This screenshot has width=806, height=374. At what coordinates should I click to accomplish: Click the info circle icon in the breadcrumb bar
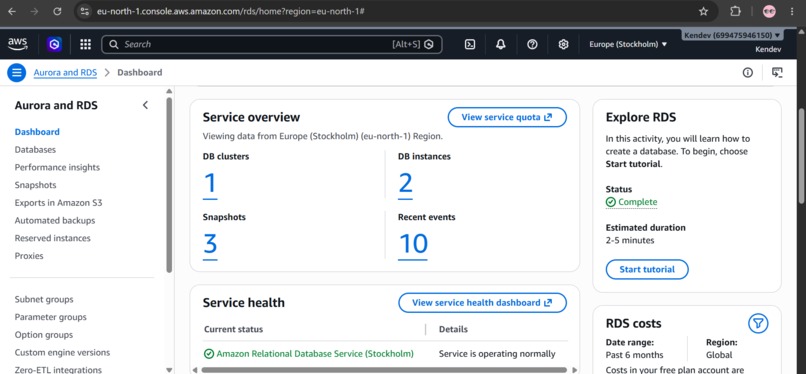tap(747, 72)
